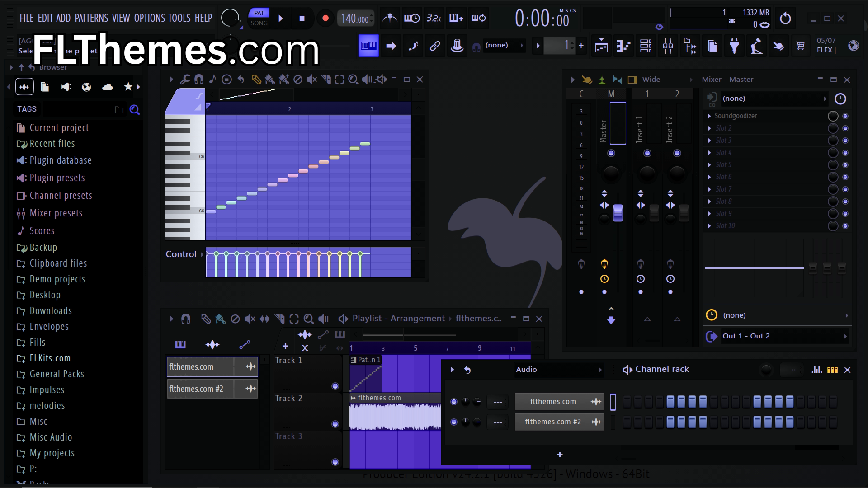Add a channel with the plus button
This screenshot has width=868, height=488.
point(560,455)
